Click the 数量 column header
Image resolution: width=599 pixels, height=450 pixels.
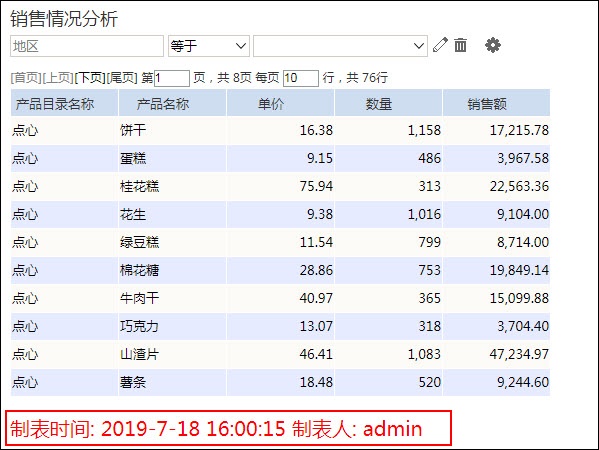pyautogui.click(x=389, y=103)
